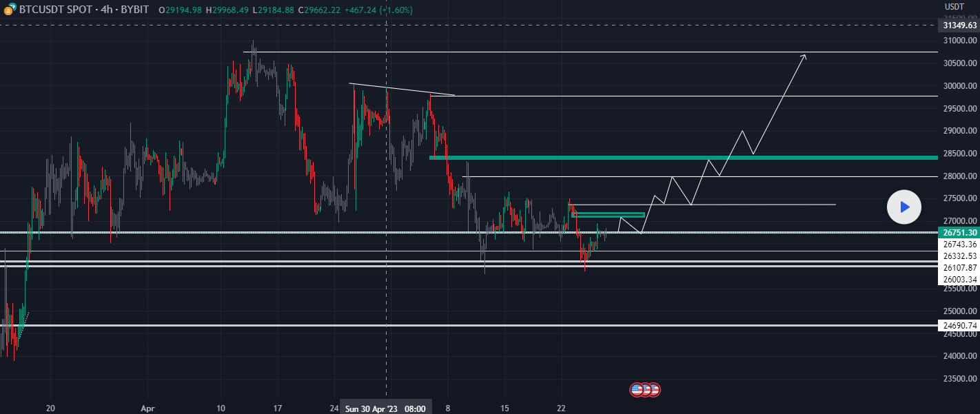Open the USDT currency label on price axis

tap(954, 7)
